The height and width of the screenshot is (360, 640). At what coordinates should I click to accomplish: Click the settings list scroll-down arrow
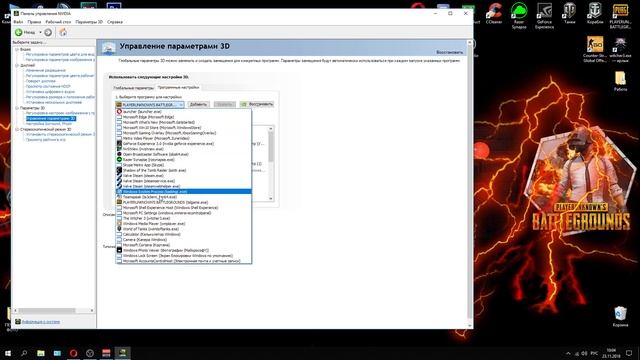coord(270,198)
